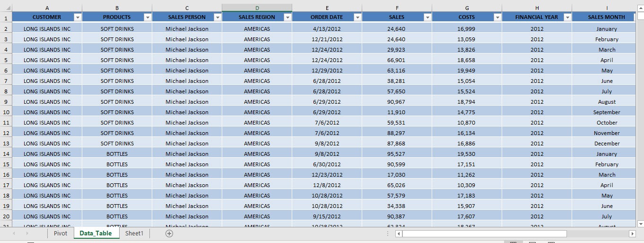Click the horizontal scrollbar thumb
This screenshot has height=243, width=644.
coord(484,234)
